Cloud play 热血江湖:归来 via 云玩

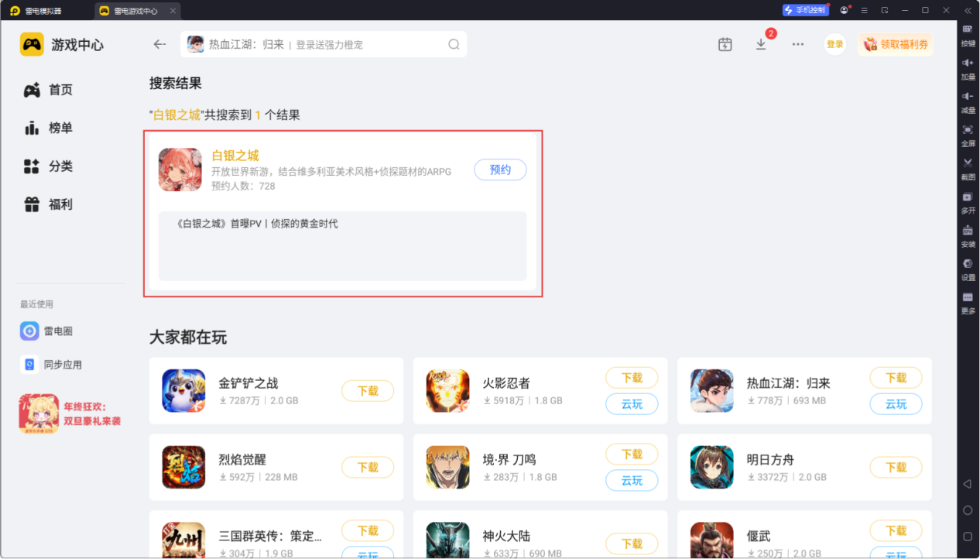896,404
